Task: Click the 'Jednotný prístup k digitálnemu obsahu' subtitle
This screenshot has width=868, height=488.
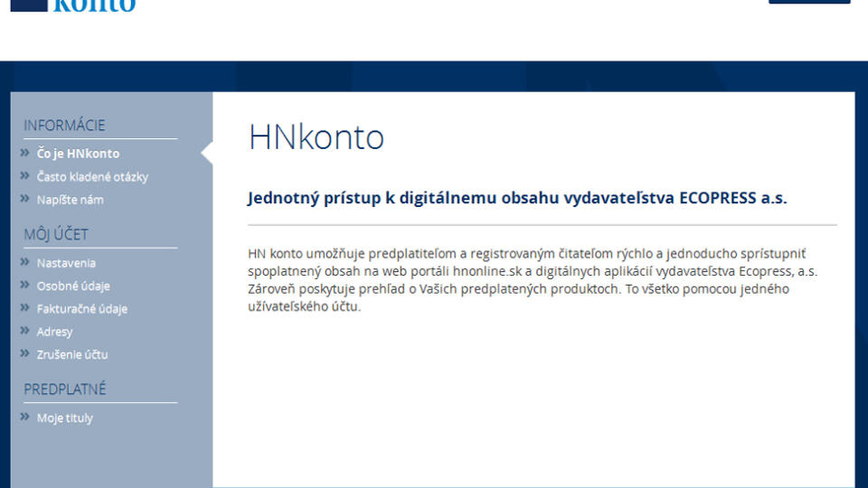Action: (517, 198)
